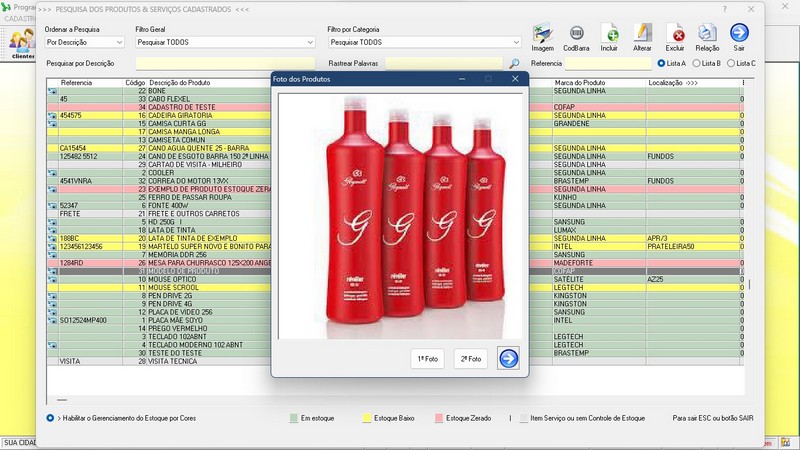Screen dimensions: 800x450
Task: Click the Rastrear Palavras input field
Action: [444, 63]
